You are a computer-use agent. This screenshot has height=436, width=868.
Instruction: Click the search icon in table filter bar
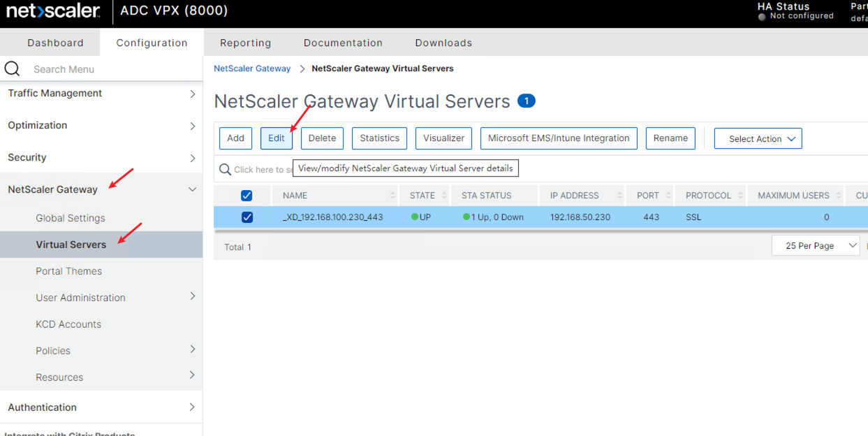[225, 170]
